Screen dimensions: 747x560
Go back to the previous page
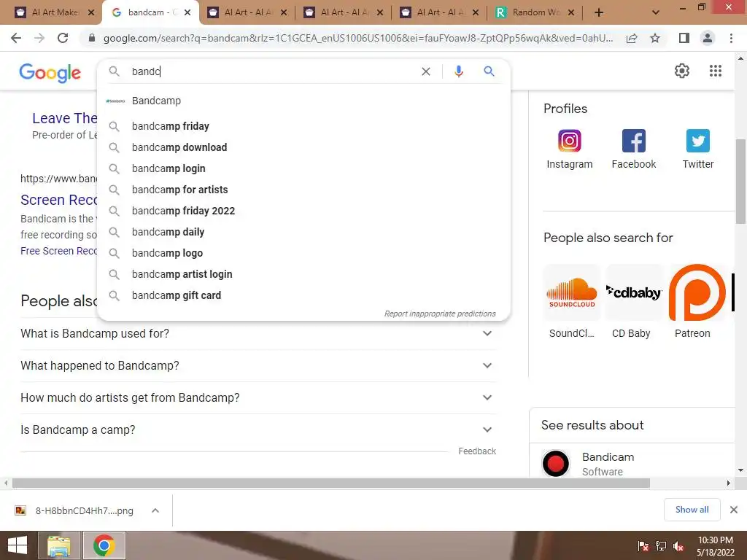click(16, 38)
